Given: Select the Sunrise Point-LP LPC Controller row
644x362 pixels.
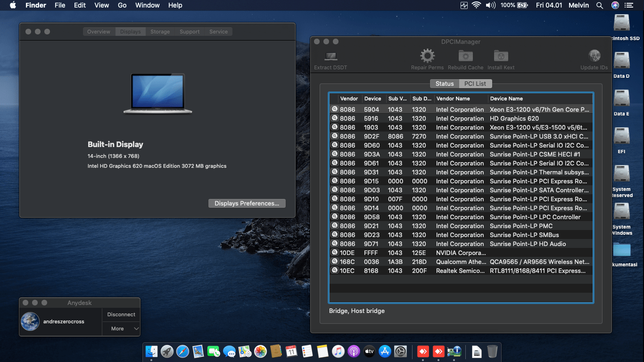Looking at the screenshot, I should pos(461,217).
